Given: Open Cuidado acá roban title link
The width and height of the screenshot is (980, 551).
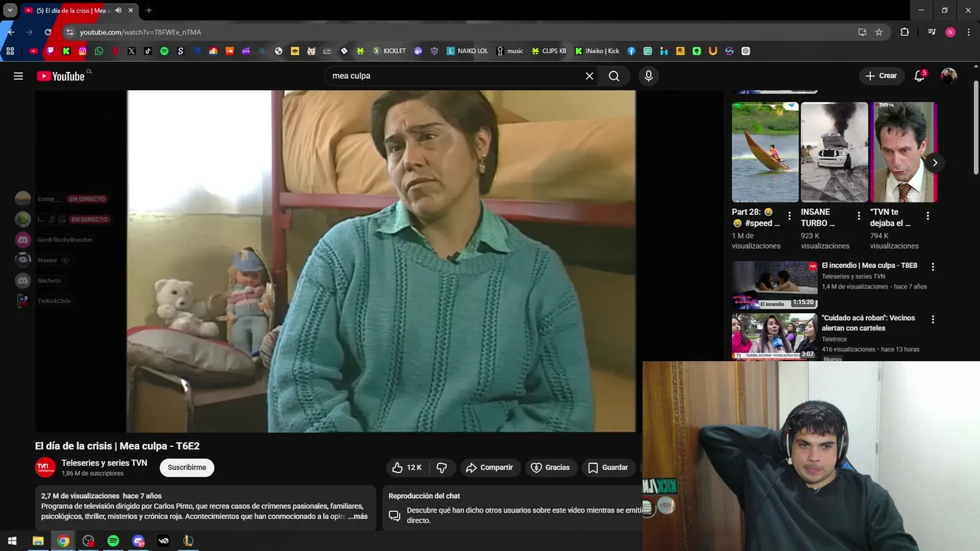Looking at the screenshot, I should (868, 322).
